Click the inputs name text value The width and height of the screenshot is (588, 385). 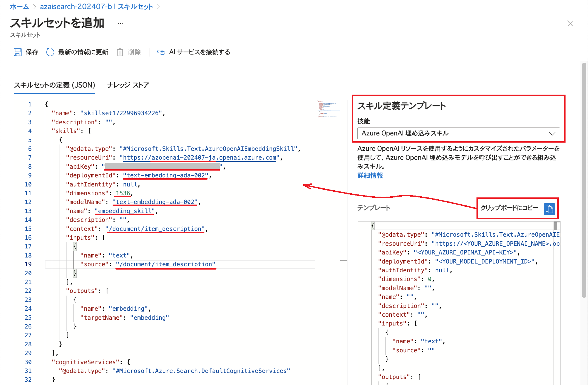pyautogui.click(x=119, y=256)
